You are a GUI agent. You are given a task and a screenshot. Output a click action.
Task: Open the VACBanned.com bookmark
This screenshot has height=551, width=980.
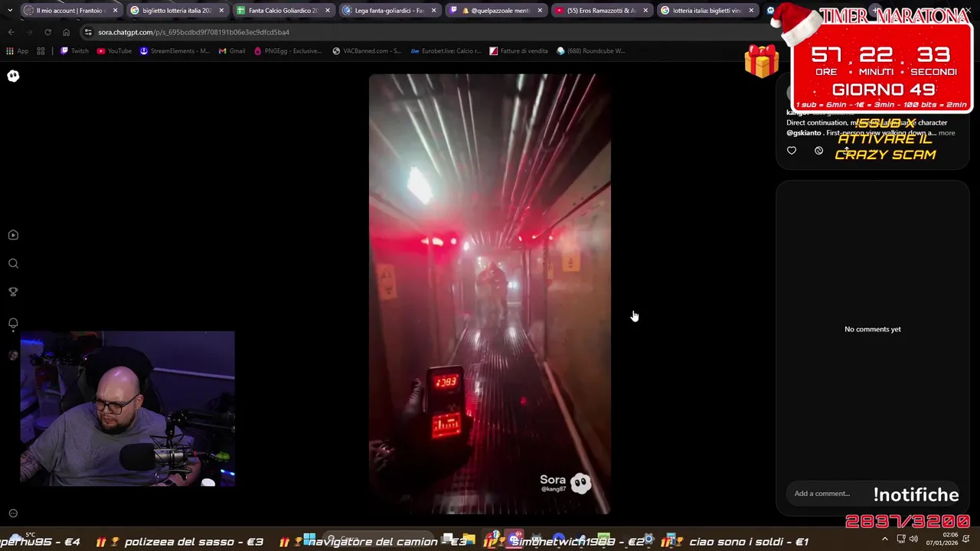(x=367, y=51)
